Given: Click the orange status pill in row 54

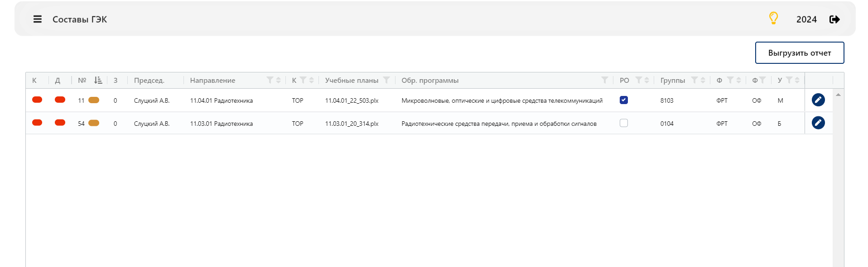Looking at the screenshot, I should pyautogui.click(x=94, y=123).
